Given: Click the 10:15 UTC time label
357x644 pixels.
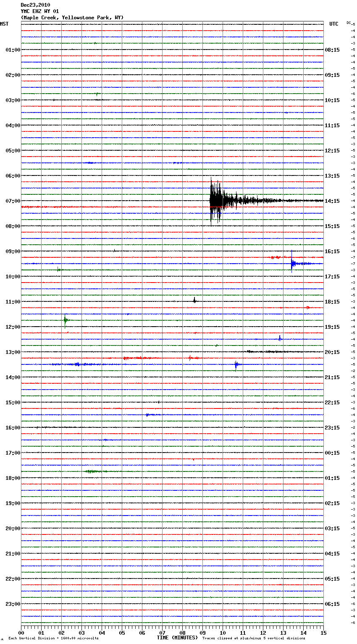Looking at the screenshot, I should [x=332, y=100].
